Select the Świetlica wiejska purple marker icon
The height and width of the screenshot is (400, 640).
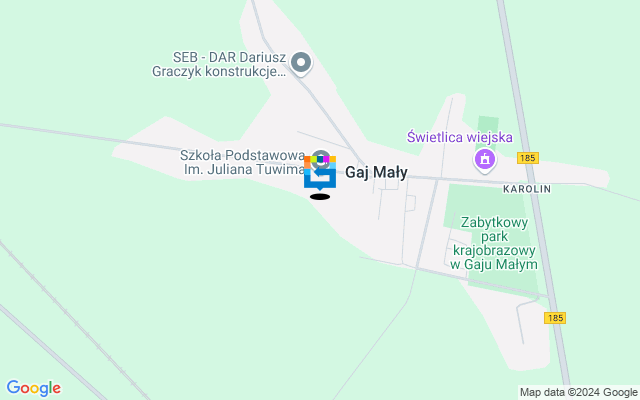click(x=484, y=160)
